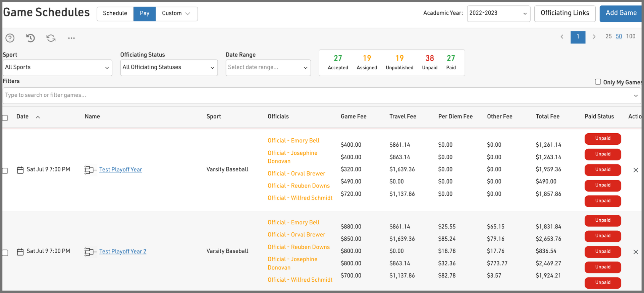Expand the Officiating Status dropdown
Viewport: 644px width, 293px height.
pos(169,68)
